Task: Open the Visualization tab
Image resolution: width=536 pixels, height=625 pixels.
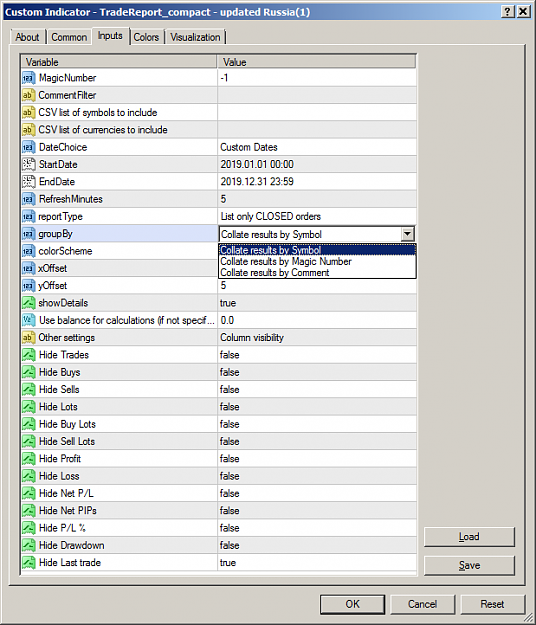Action: [x=195, y=37]
